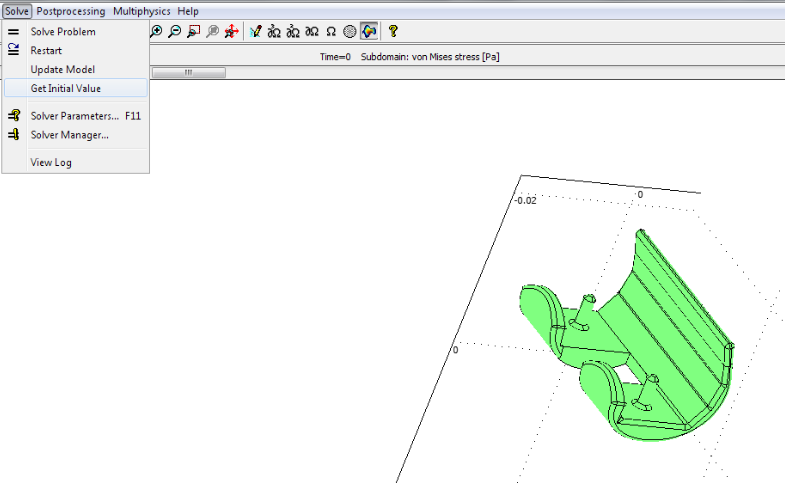The image size is (785, 483).
Task: Switch to Mesh Mode sphere icon
Action: [349, 32]
